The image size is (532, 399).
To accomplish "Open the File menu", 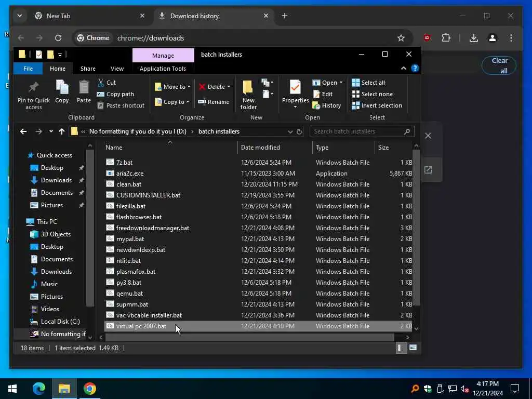I will tap(28, 69).
